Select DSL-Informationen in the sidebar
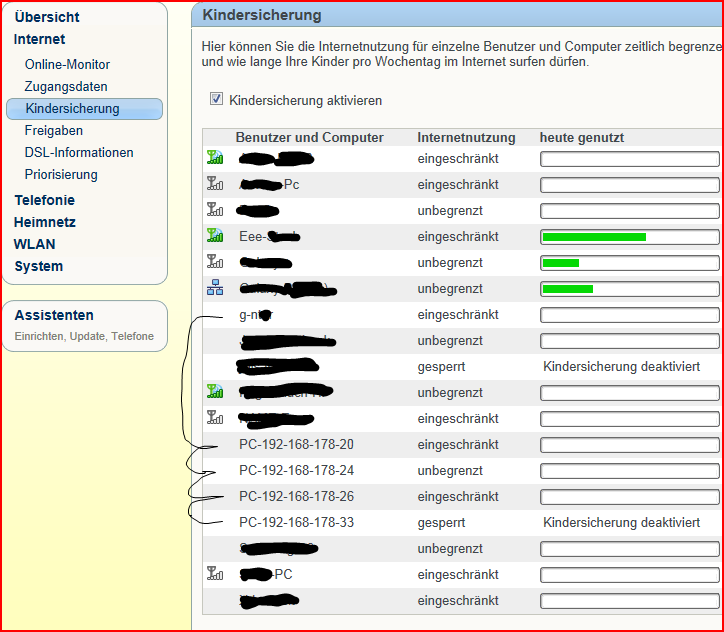This screenshot has width=724, height=632. tap(79, 153)
